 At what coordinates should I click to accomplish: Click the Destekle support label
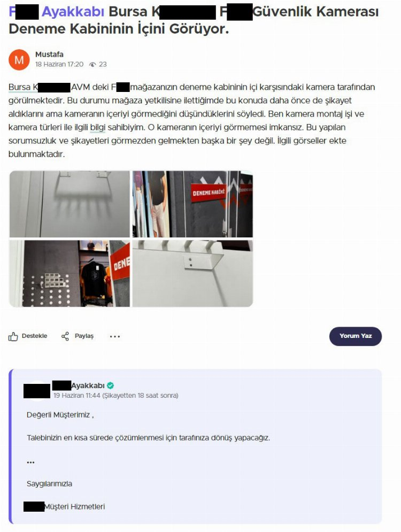pos(35,336)
